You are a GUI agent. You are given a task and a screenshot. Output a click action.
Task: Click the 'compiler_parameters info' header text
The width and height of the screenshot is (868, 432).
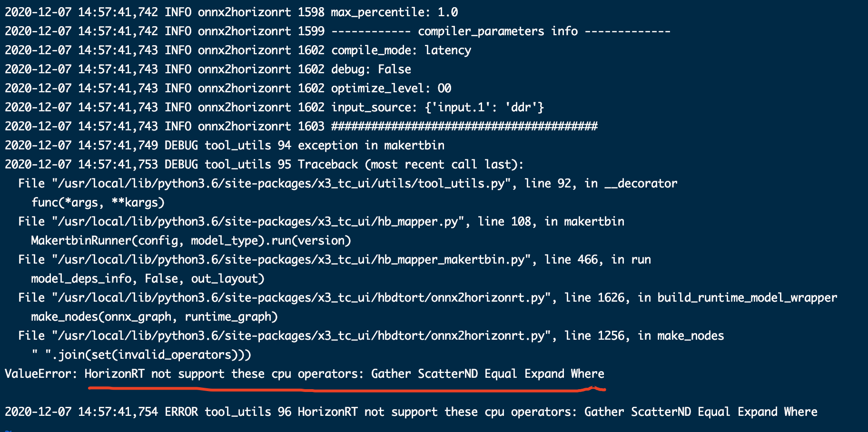497,31
